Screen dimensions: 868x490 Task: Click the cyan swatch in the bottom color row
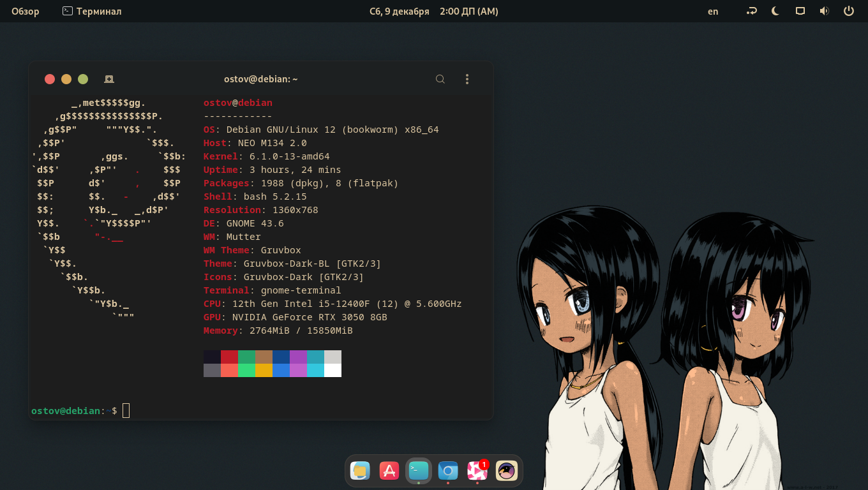tap(315, 370)
